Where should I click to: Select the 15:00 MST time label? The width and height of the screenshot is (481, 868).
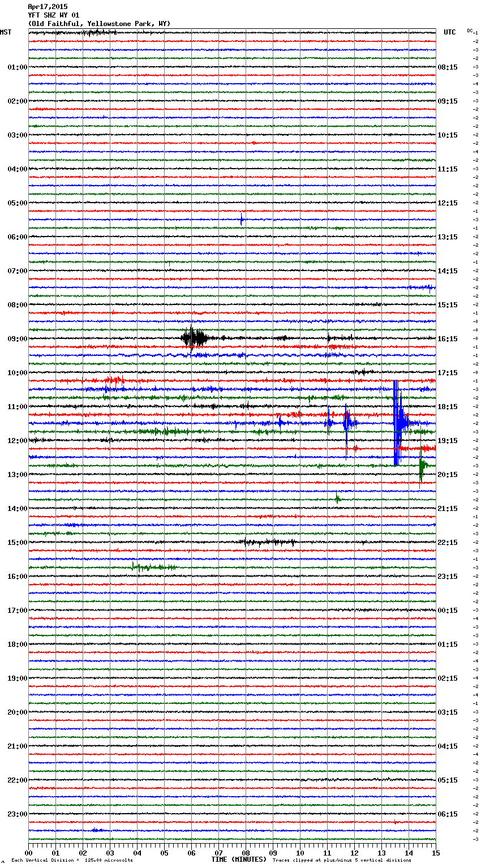17,543
